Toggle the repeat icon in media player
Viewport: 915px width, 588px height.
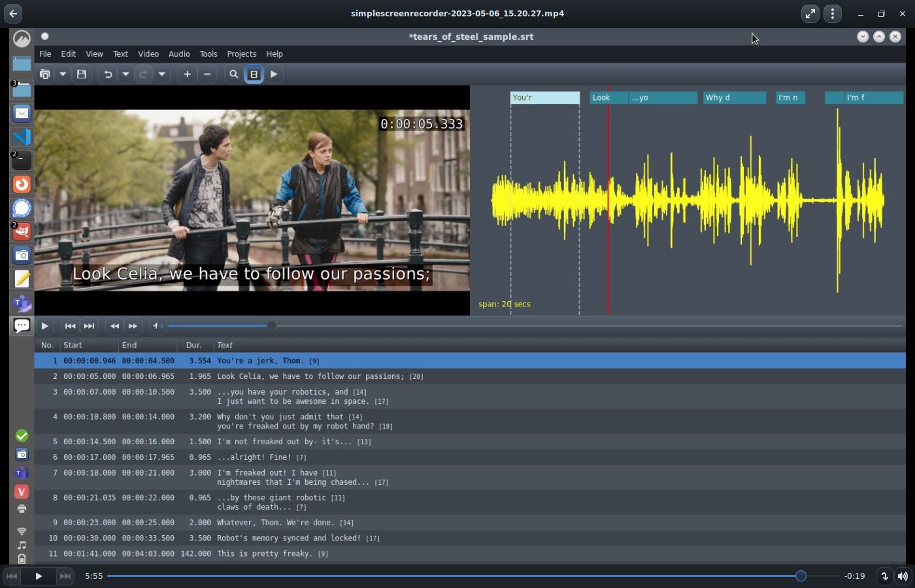pyautogui.click(x=884, y=576)
